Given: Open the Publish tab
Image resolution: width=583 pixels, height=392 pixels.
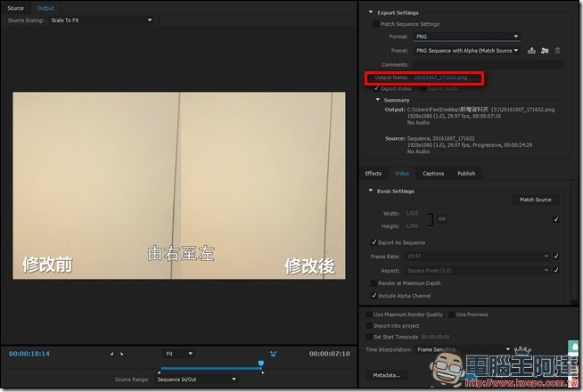Looking at the screenshot, I should (466, 174).
